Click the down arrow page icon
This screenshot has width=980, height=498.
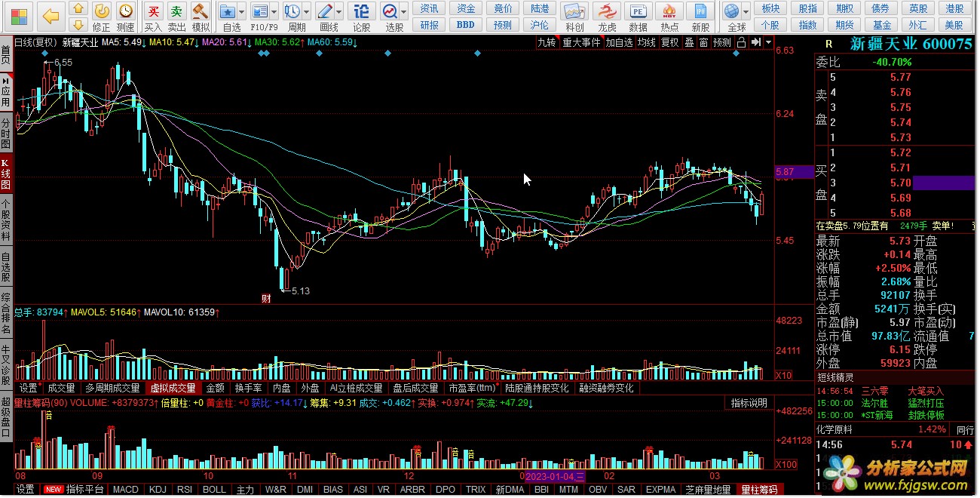click(x=78, y=25)
